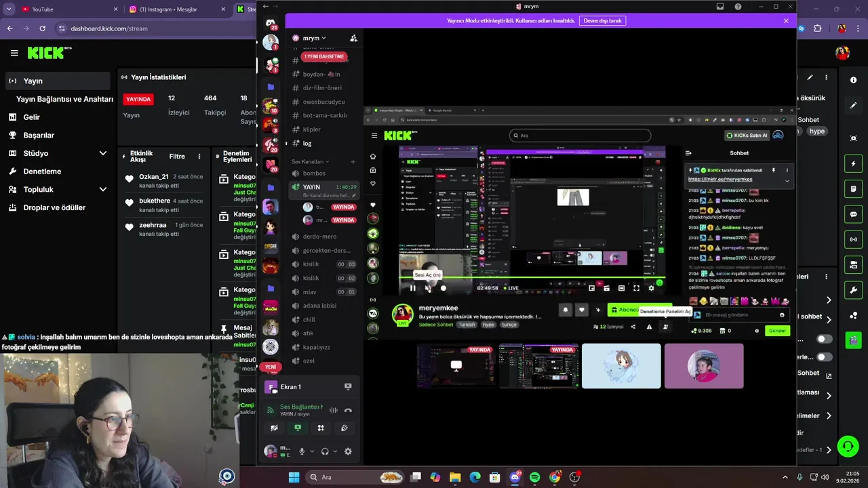Select Yayın in Kick sidebar
Screen dimensions: 868x488
coord(58,81)
